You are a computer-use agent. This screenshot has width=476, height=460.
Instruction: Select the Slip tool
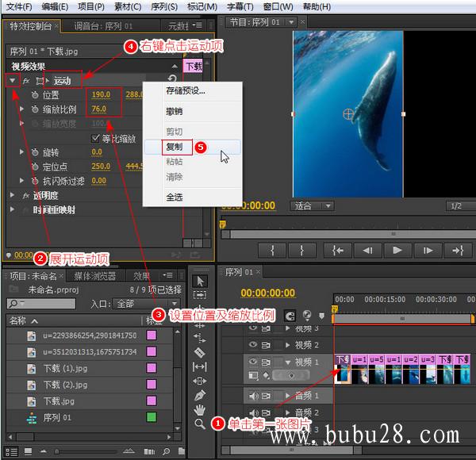click(200, 367)
